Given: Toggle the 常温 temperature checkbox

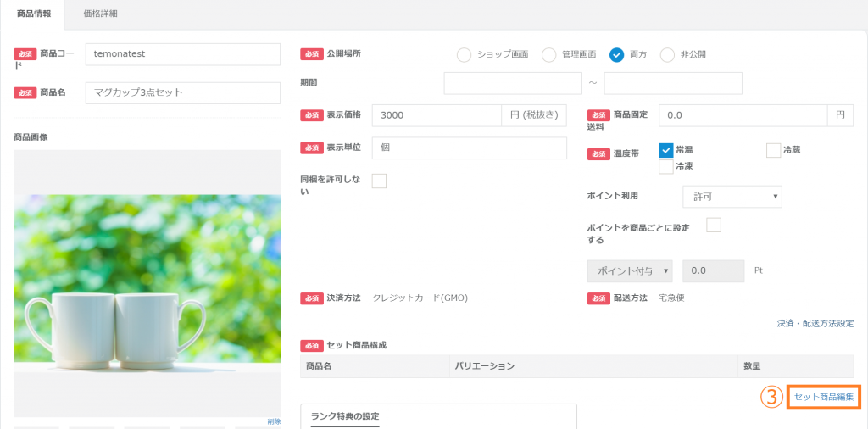Looking at the screenshot, I should pos(665,150).
